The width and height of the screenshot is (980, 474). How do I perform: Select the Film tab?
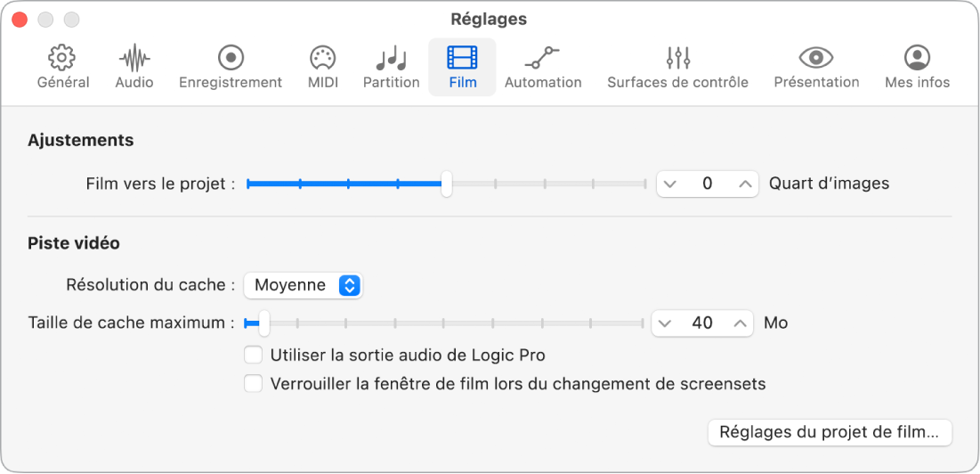pos(462,67)
